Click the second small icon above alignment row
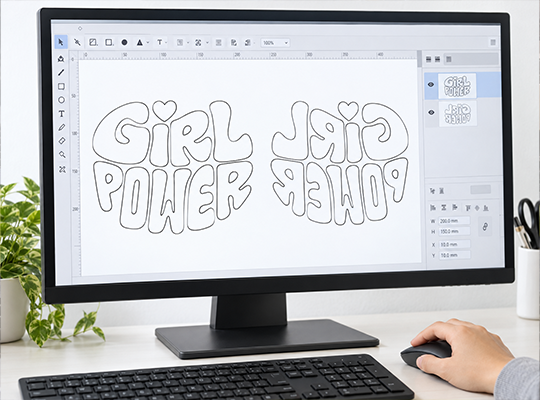540x400 pixels. (442, 190)
